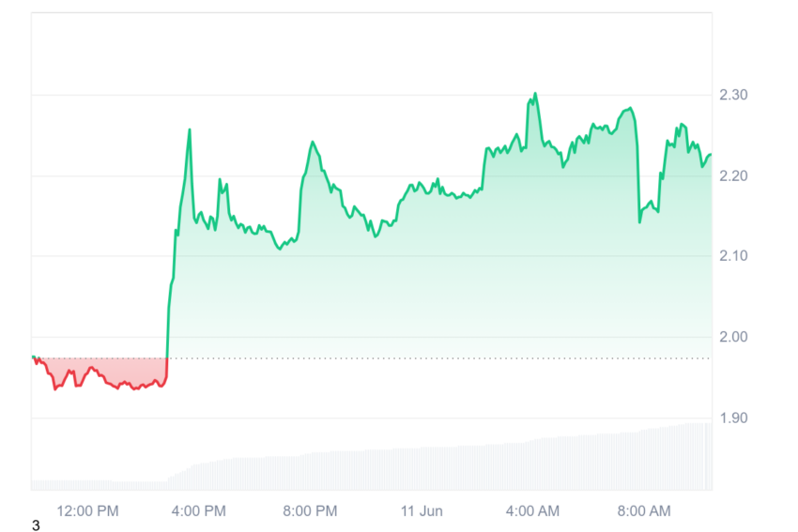Viewport: 798px width, 532px height.
Task: Click the 4:00 AM time axis label
Action: pos(532,510)
